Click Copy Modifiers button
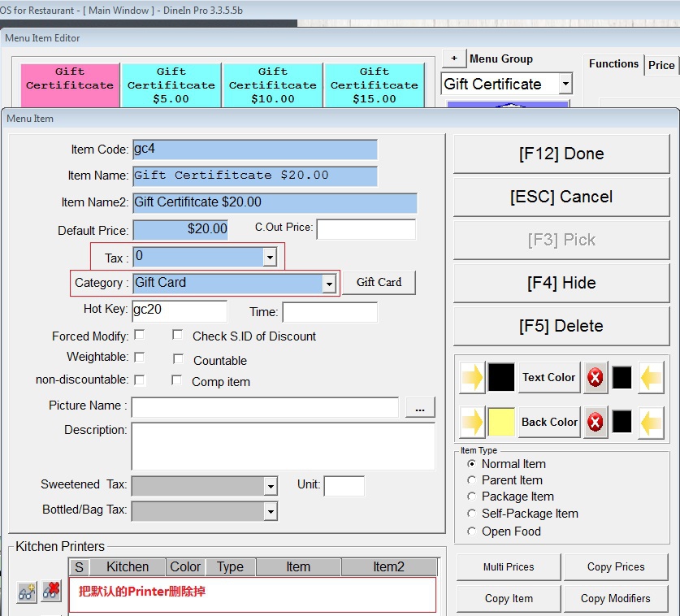This screenshot has height=616, width=680. 616,599
